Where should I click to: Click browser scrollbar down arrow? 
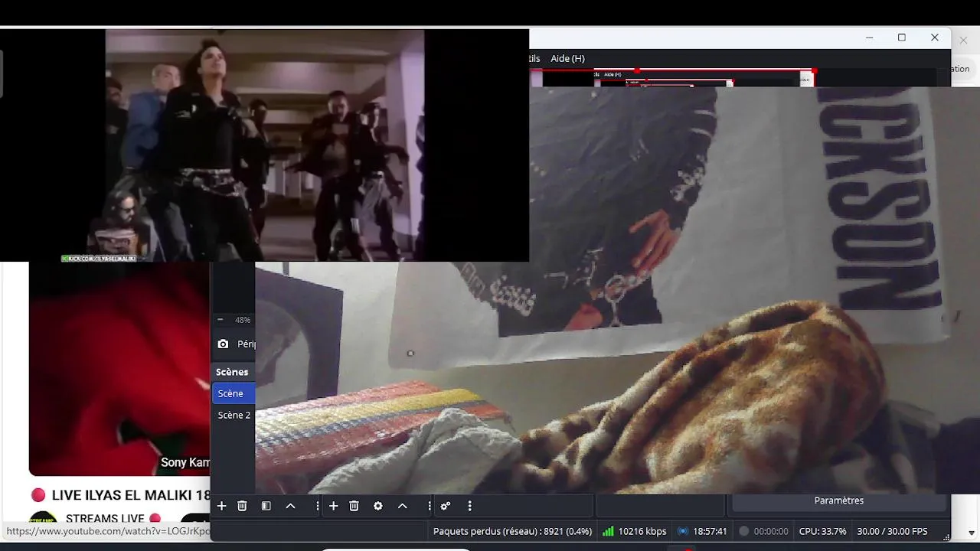[972, 533]
